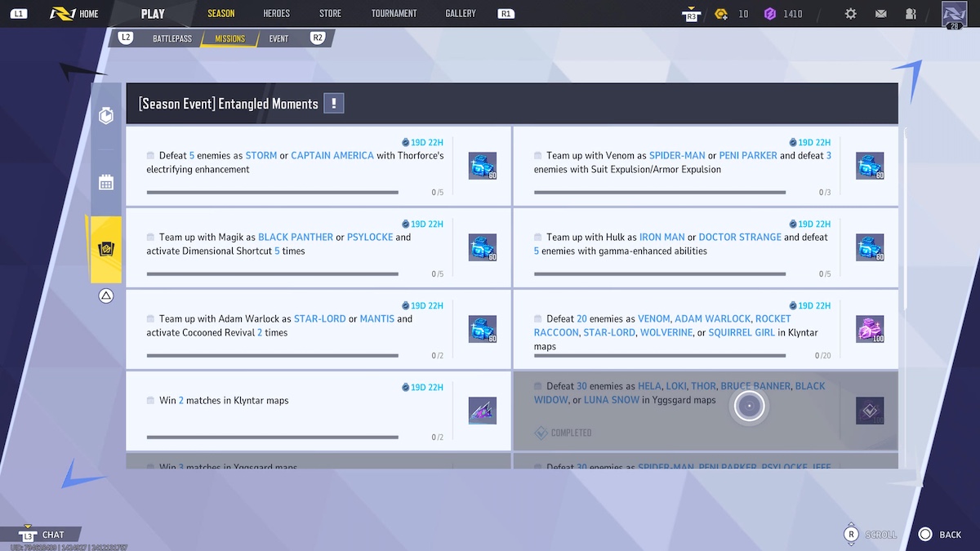980x551 pixels.
Task: Click the progress bar of Storm mission
Action: click(x=273, y=193)
